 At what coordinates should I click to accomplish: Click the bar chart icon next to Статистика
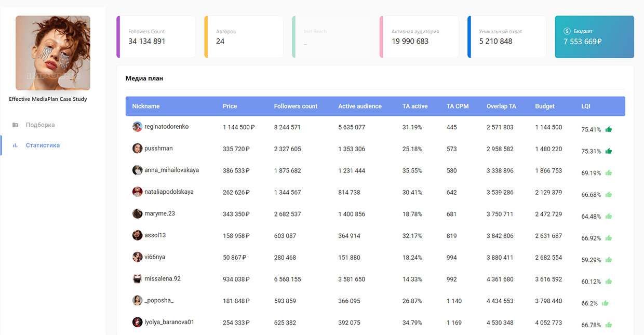[x=15, y=145]
